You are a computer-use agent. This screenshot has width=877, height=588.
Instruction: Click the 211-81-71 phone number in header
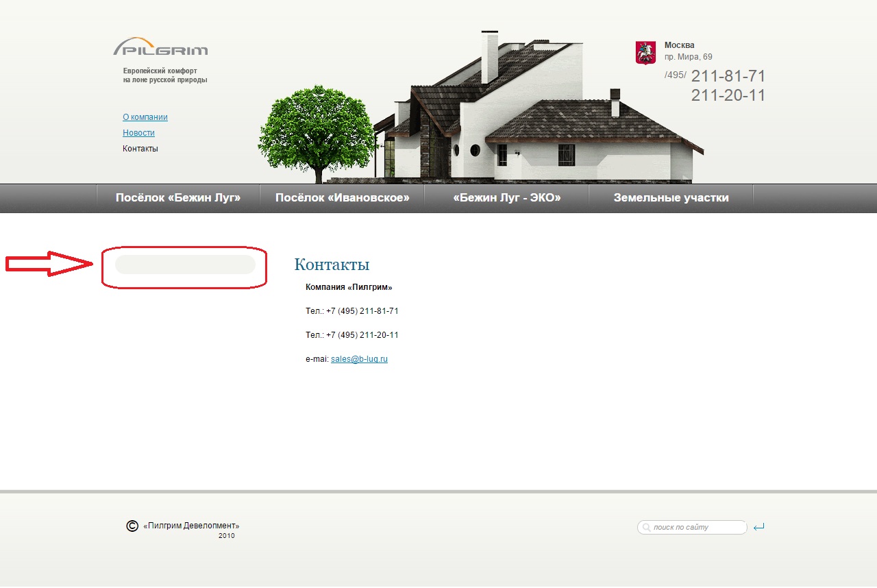point(728,76)
